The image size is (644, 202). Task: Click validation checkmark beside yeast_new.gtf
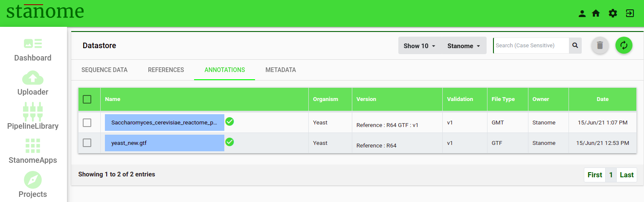229,142
